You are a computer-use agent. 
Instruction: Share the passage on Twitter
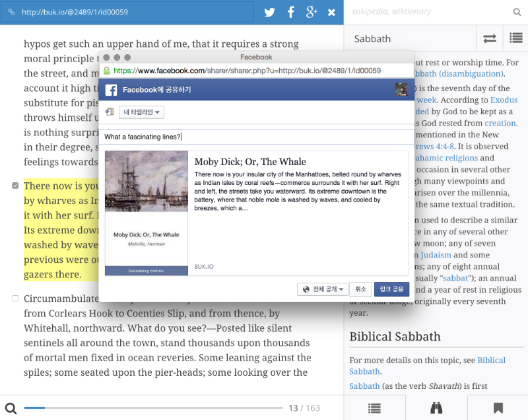click(x=269, y=13)
